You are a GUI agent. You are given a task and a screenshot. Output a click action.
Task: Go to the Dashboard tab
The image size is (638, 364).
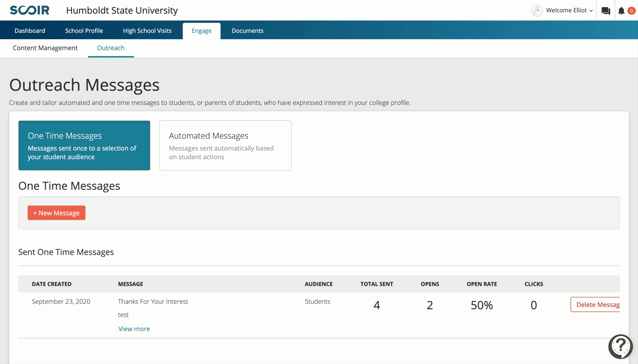(x=30, y=31)
